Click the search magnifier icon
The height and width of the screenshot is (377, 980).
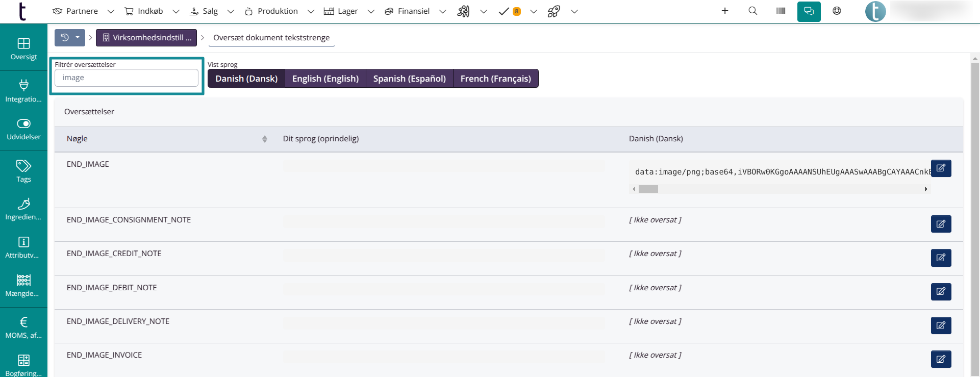pos(752,11)
